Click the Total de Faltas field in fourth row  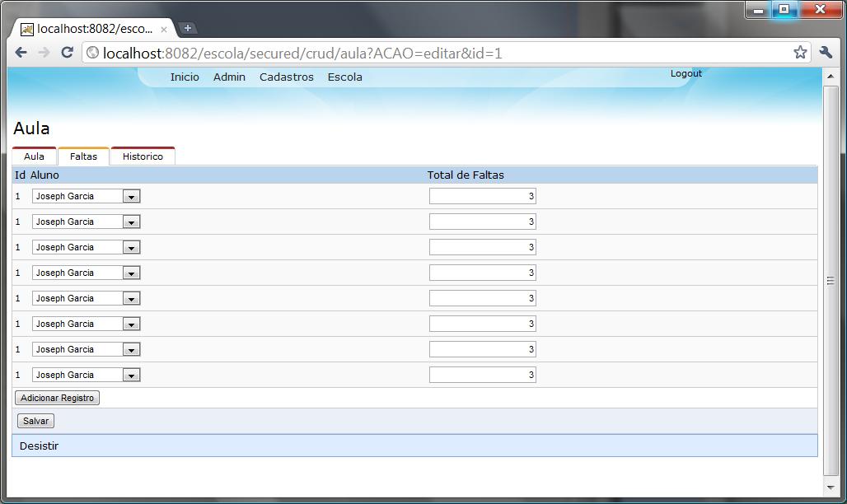[x=482, y=273]
